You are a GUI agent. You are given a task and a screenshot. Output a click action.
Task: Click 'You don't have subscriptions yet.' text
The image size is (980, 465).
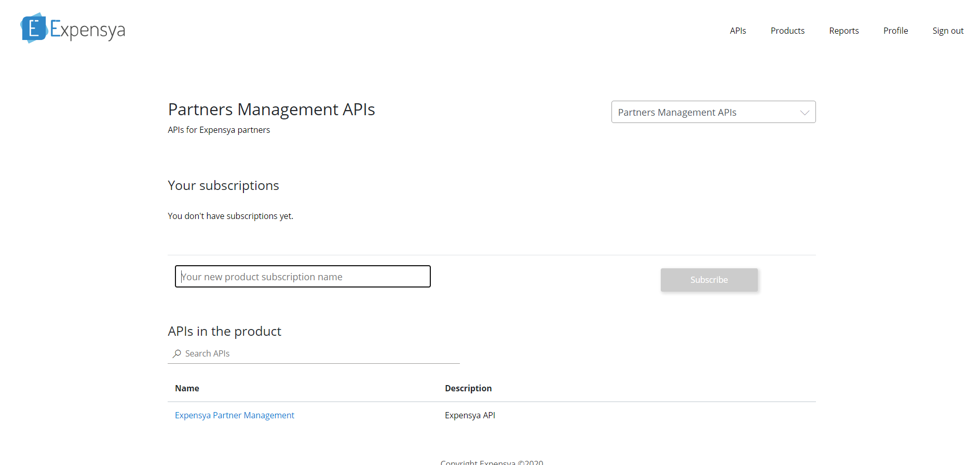pos(230,216)
